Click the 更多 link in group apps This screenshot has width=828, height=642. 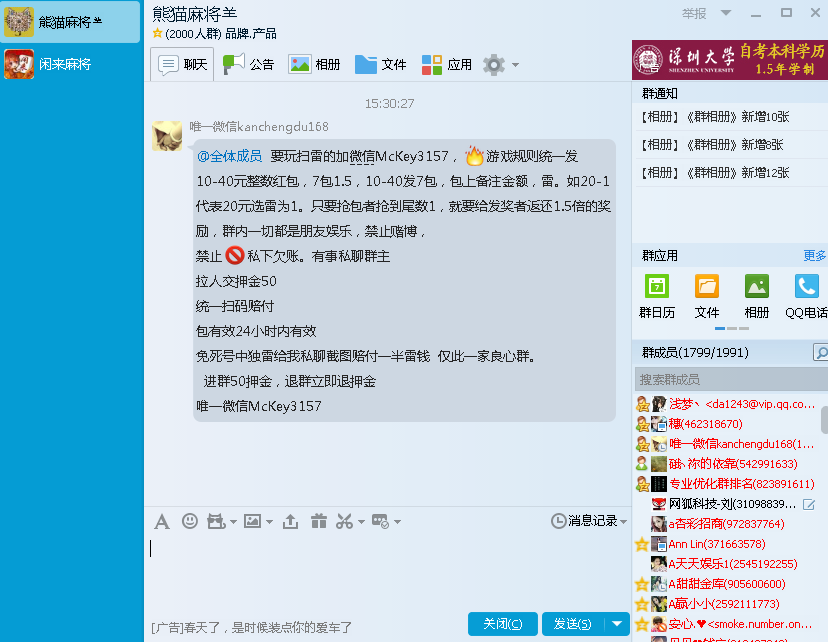point(814,256)
